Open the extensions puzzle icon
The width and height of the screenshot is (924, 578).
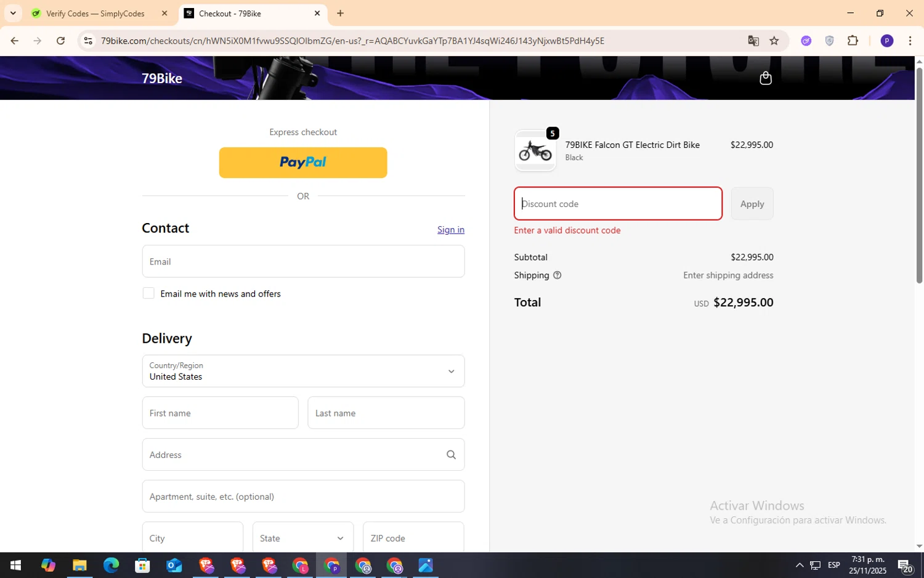point(853,41)
